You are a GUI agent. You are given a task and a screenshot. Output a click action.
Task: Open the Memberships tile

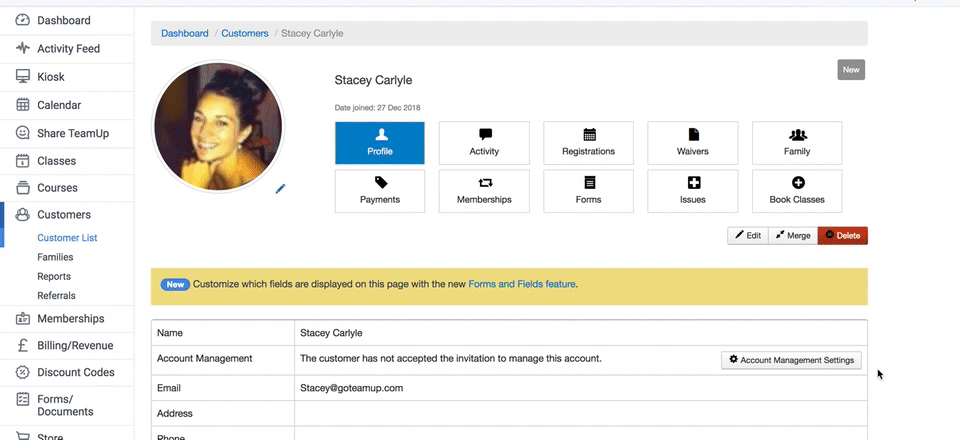(484, 191)
